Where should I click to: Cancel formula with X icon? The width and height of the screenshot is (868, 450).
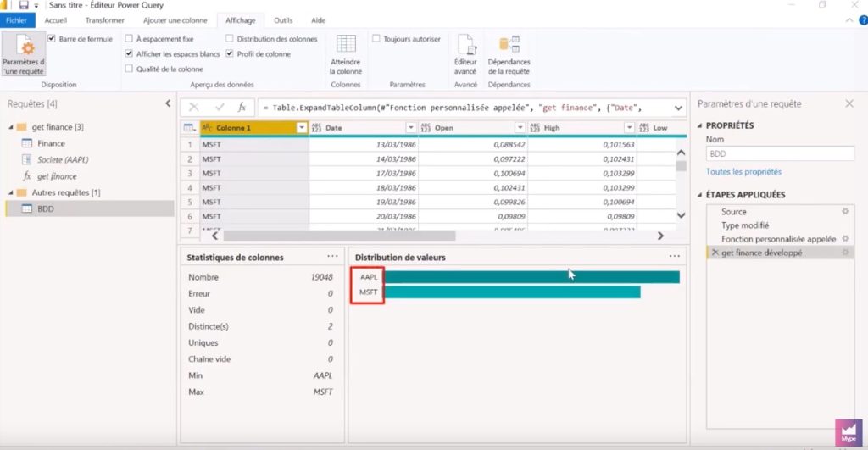click(194, 108)
